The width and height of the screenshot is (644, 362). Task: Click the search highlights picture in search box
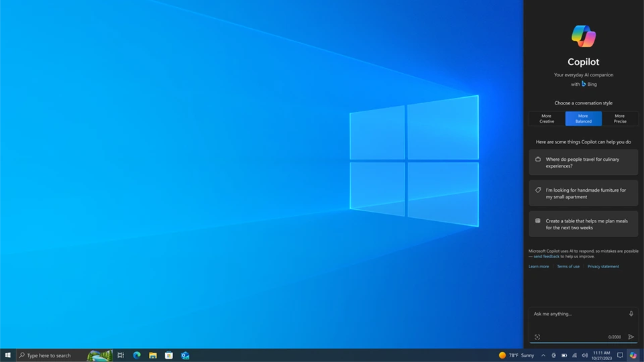pos(100,355)
